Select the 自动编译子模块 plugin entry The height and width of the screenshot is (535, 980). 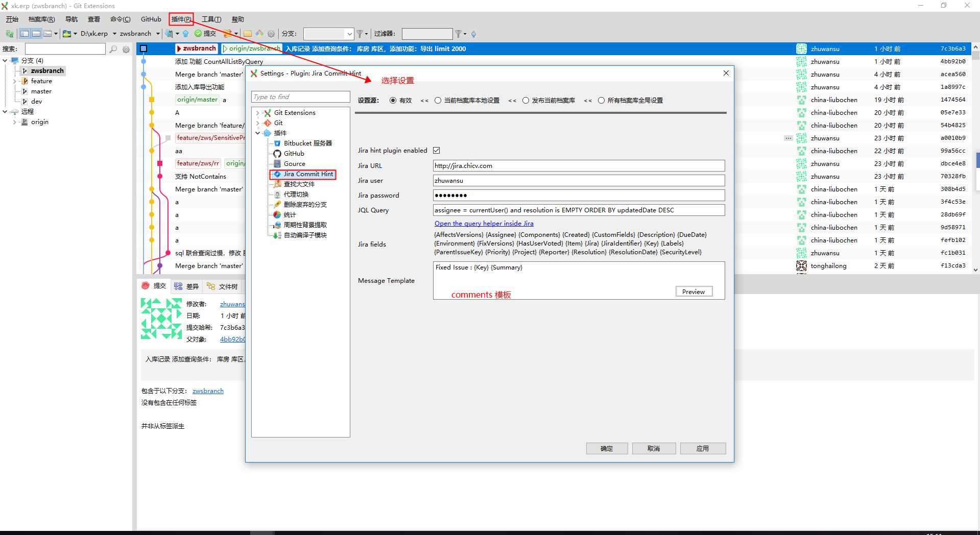(x=300, y=235)
